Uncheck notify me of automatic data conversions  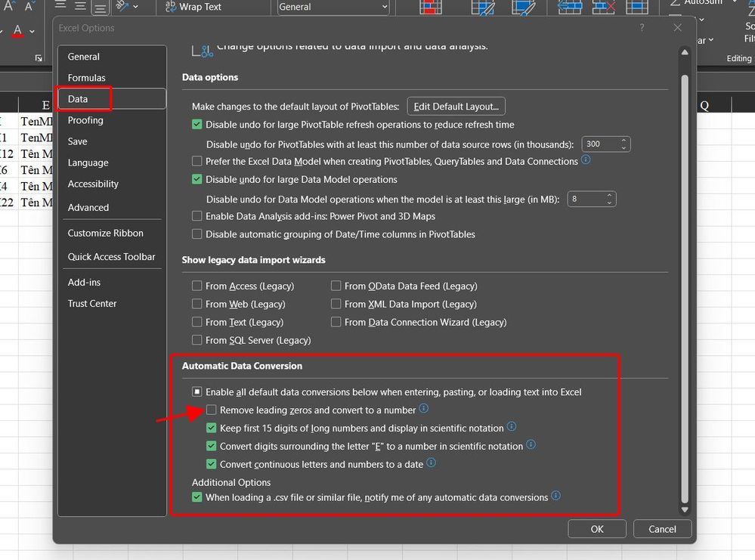pos(197,497)
